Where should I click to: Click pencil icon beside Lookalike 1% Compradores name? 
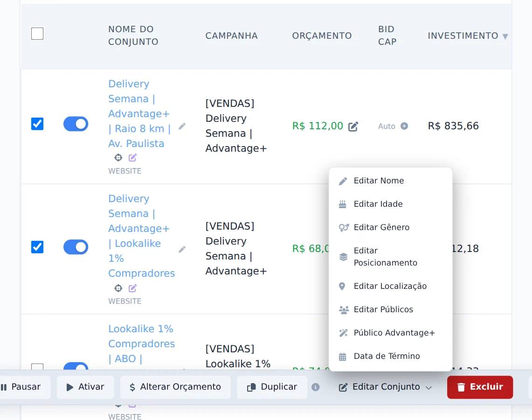(x=182, y=250)
